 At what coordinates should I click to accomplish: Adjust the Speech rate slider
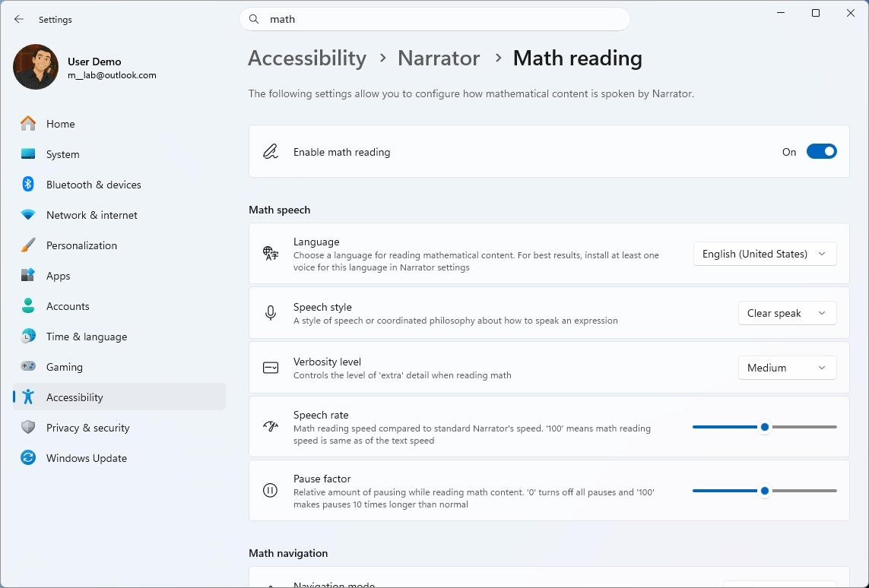click(765, 427)
